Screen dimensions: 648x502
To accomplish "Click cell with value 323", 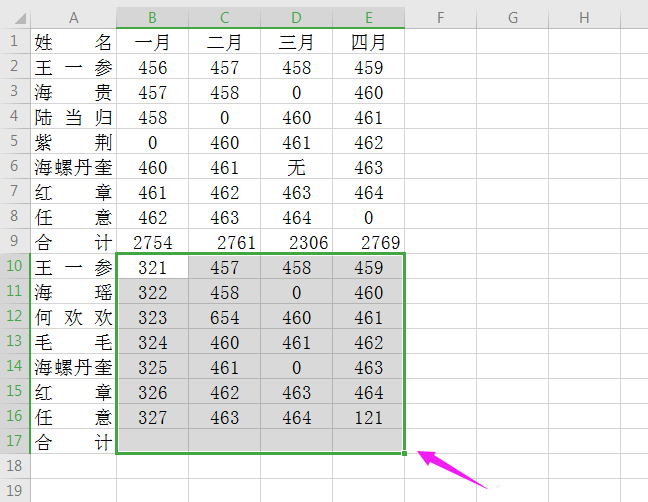I will click(x=152, y=316).
